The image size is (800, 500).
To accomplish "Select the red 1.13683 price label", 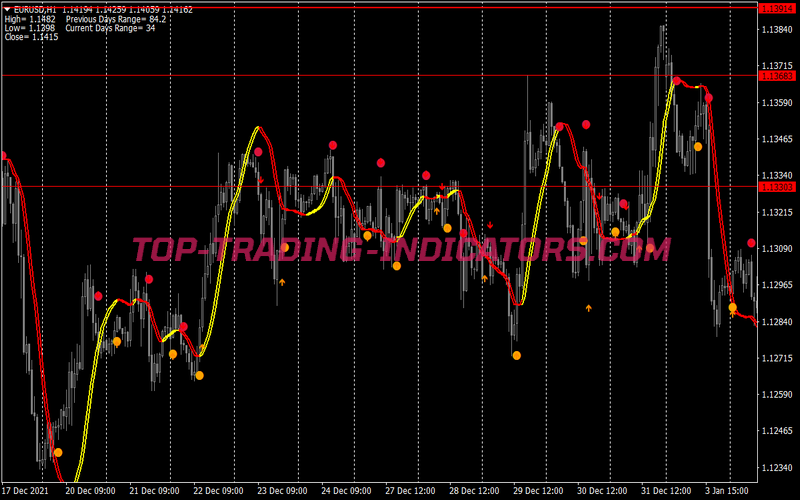I will point(778,76).
